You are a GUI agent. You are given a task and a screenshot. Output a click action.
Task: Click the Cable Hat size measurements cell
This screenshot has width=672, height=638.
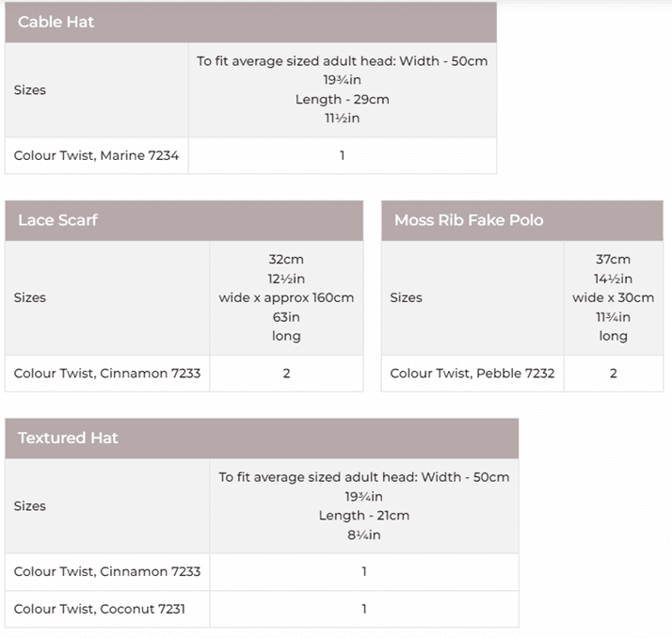click(342, 90)
